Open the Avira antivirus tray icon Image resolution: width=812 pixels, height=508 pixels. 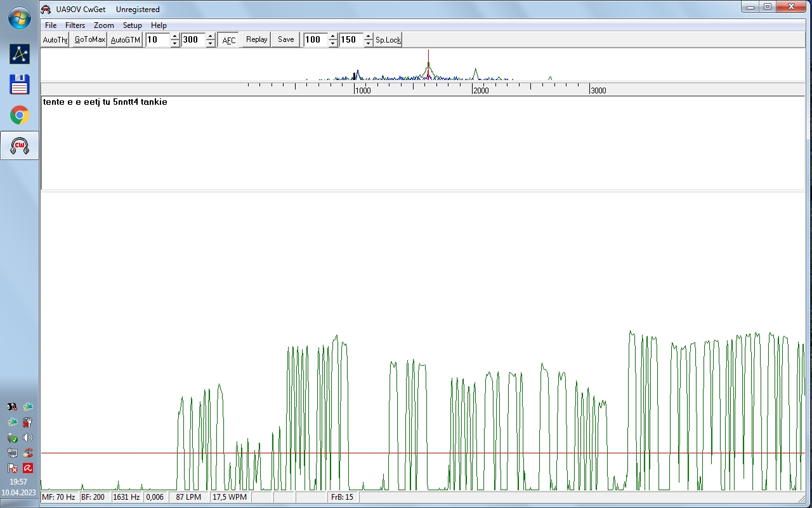[x=28, y=469]
